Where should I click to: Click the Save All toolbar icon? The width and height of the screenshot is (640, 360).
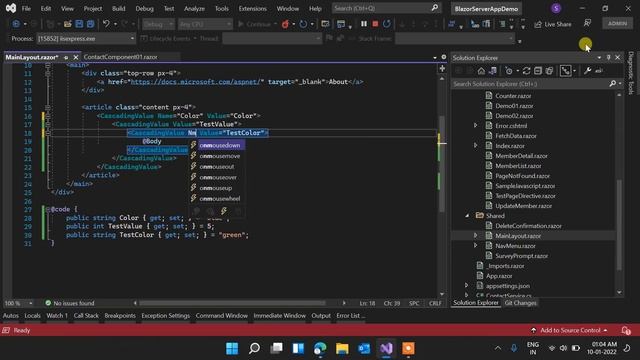pyautogui.click(x=90, y=24)
